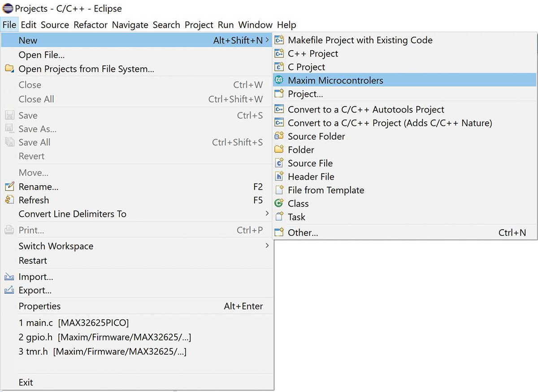Click the Maxim Microcontrolers icon

[279, 80]
